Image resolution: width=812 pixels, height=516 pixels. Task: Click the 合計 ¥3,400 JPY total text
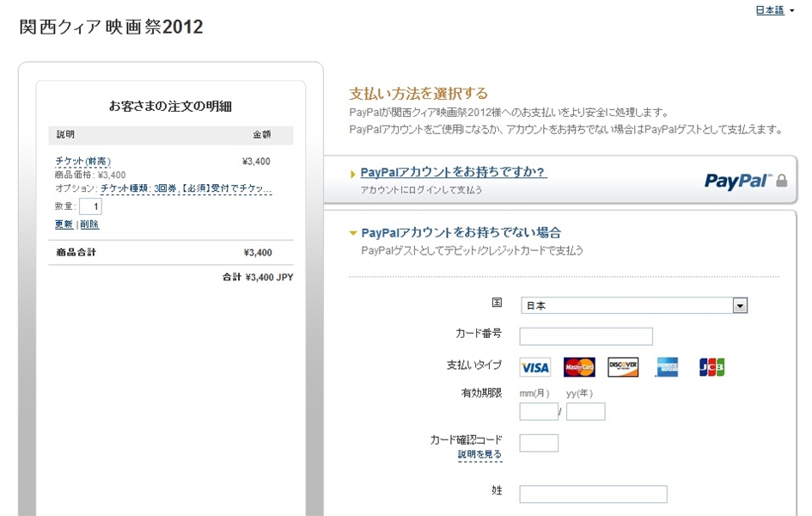point(258,277)
